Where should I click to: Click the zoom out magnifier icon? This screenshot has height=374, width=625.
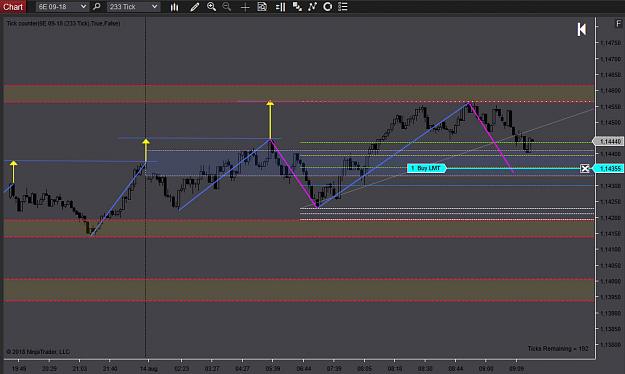[226, 7]
